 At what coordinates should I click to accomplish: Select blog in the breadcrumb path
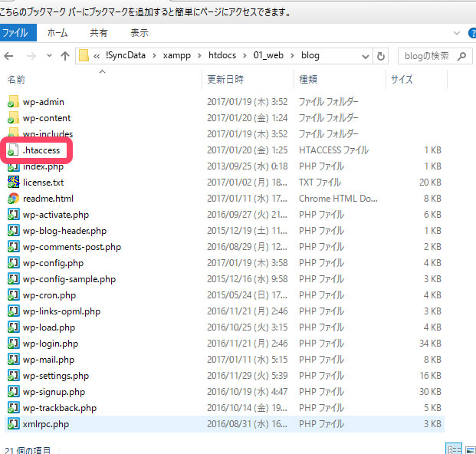tap(310, 55)
